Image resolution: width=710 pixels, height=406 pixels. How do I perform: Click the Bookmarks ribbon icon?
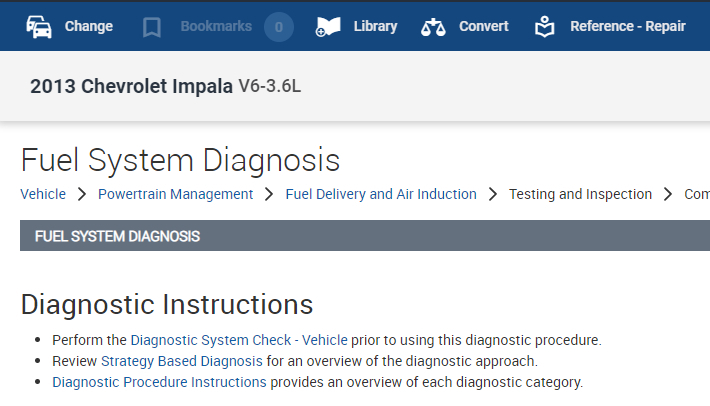152,27
